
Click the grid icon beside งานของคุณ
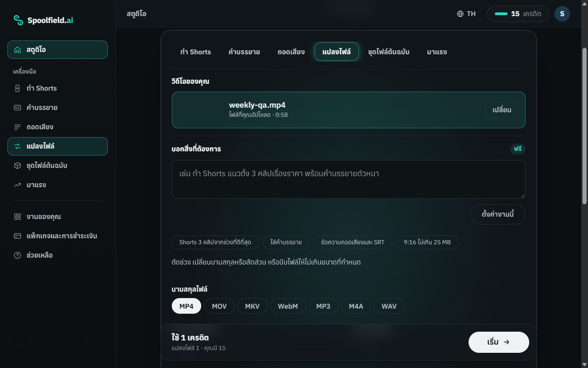pyautogui.click(x=17, y=217)
